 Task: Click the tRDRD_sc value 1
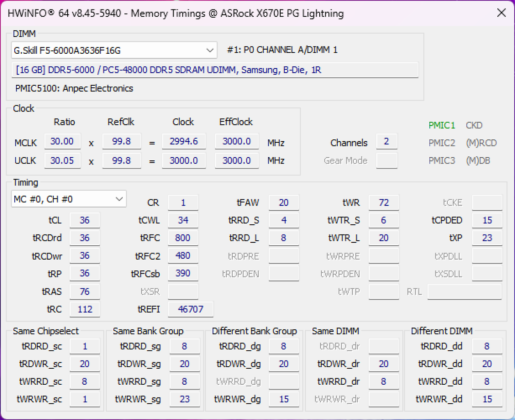point(85,346)
